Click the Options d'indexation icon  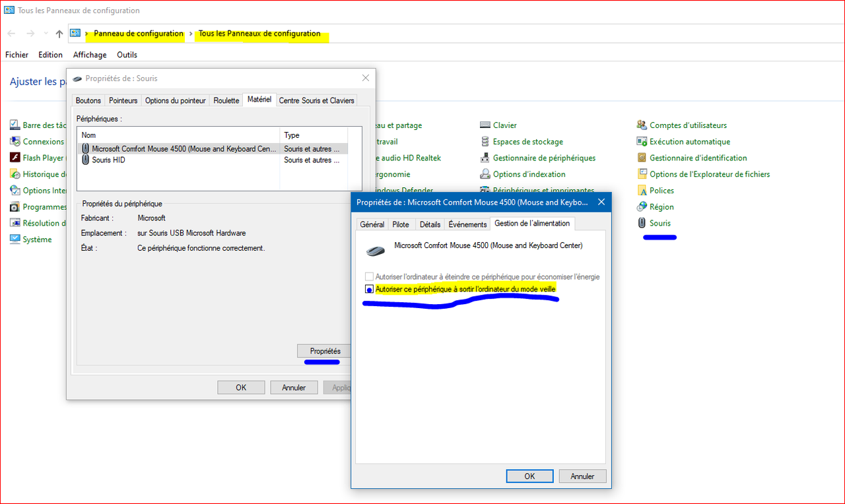tap(485, 174)
